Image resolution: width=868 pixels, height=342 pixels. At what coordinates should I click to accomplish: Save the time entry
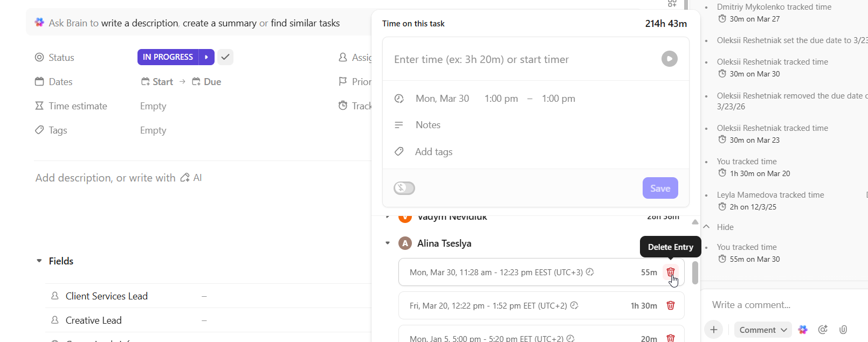660,188
